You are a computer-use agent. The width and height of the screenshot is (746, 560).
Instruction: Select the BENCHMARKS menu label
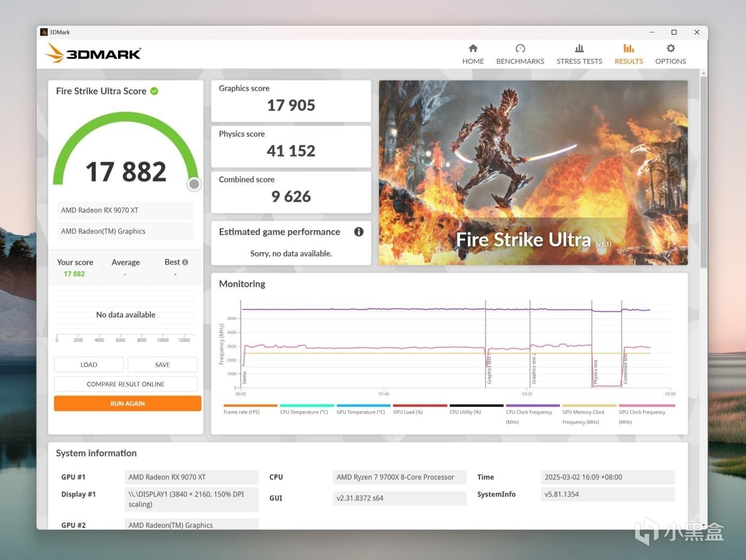(520, 61)
